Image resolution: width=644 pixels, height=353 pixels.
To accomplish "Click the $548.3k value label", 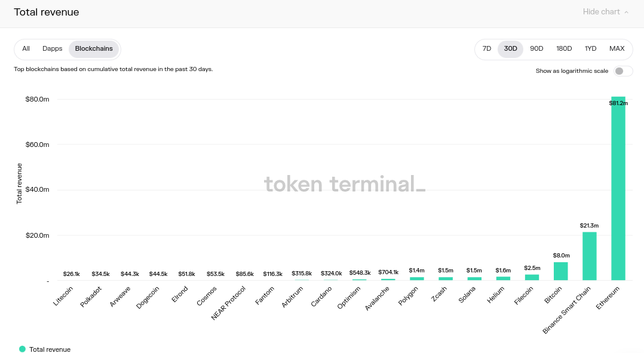I will pos(360,272).
